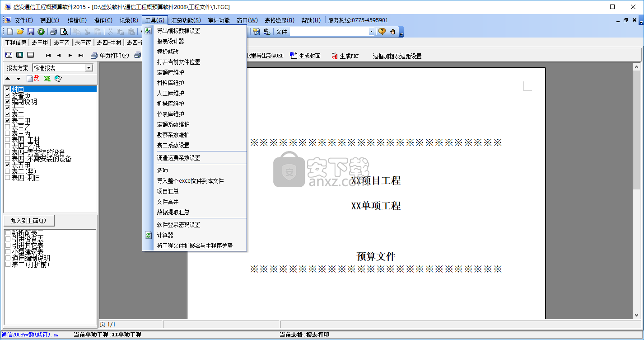Check the 通用编制说明 checkbox
Viewport: 644px width, 340px height.
[x=7, y=258]
